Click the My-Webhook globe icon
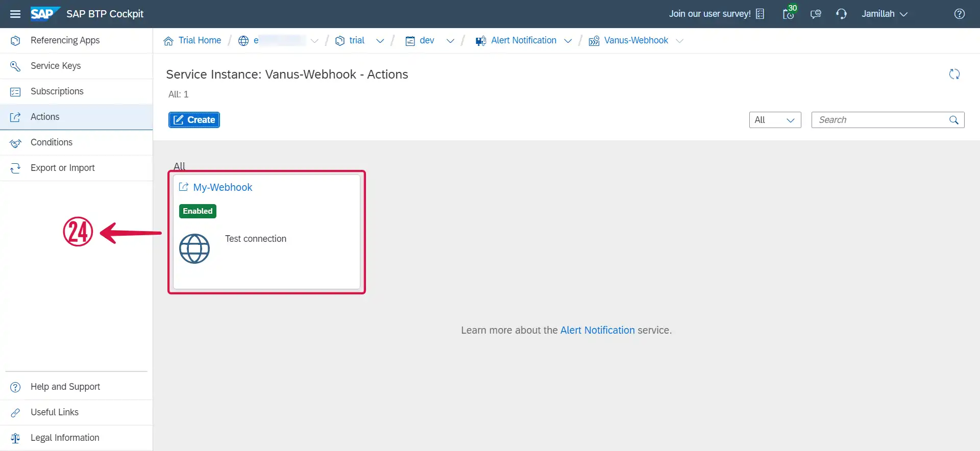980x451 pixels. coord(194,248)
